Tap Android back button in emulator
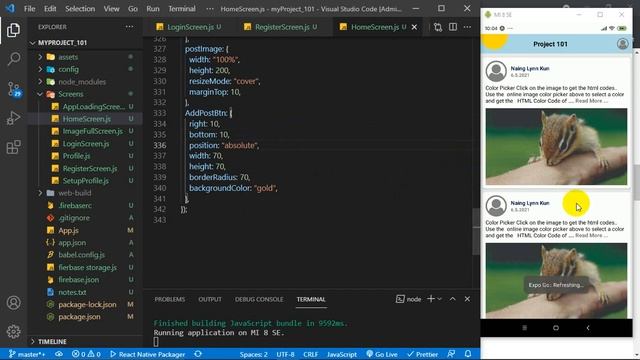This screenshot has width=640, height=360. 588,328
